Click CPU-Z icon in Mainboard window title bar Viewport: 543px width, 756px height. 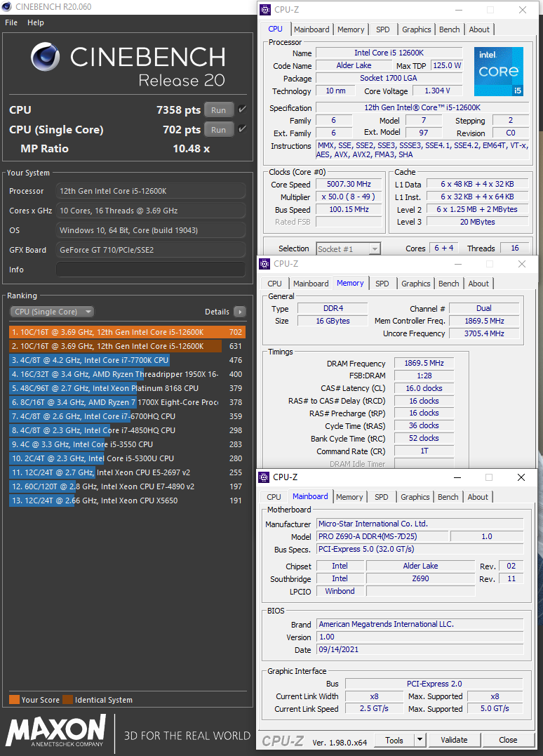[264, 477]
